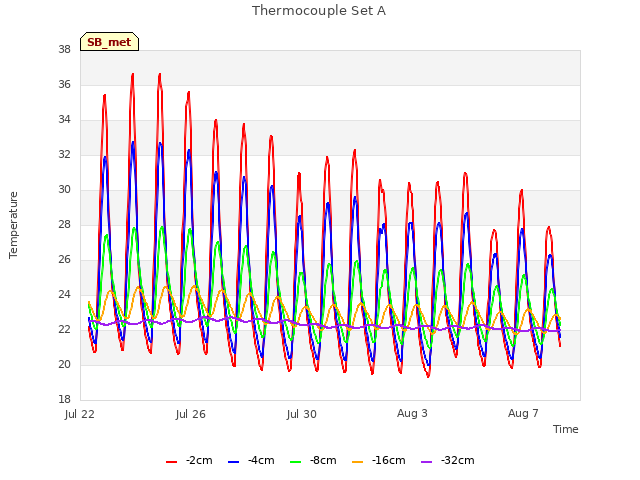The width and height of the screenshot is (640, 480).
Task: Click the chart title Thermocouple Set A
Action: [x=319, y=11]
